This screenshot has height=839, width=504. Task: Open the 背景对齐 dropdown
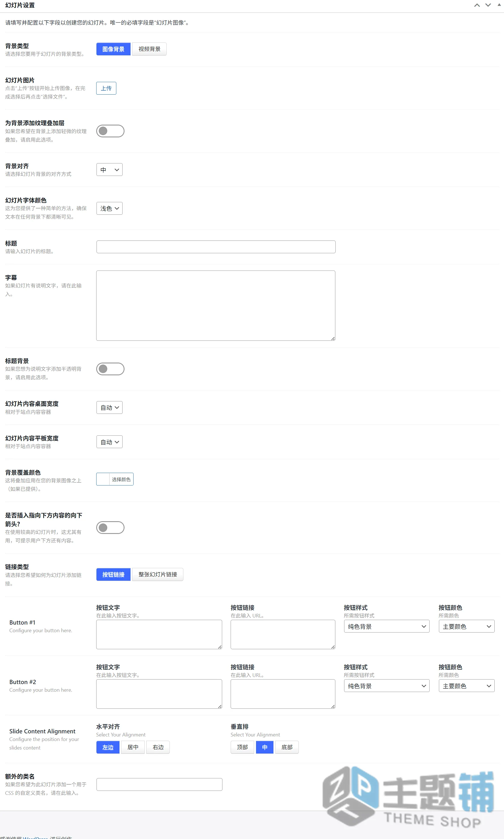109,170
